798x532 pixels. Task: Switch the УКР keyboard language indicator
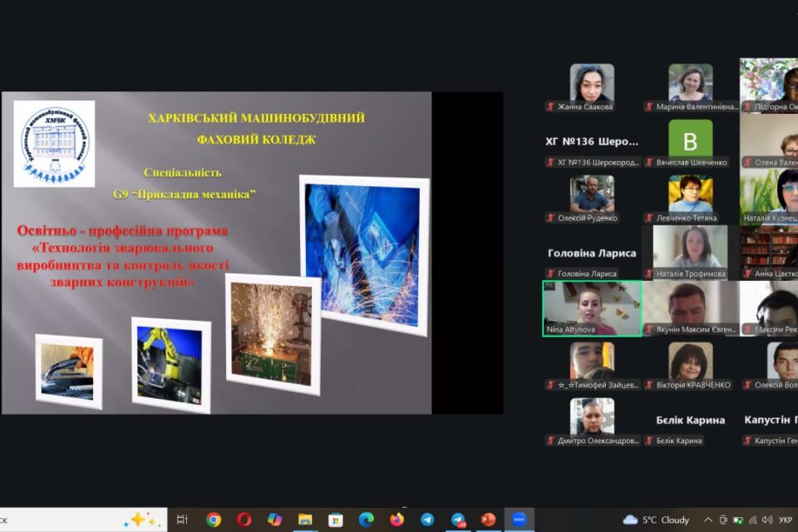pyautogui.click(x=786, y=520)
